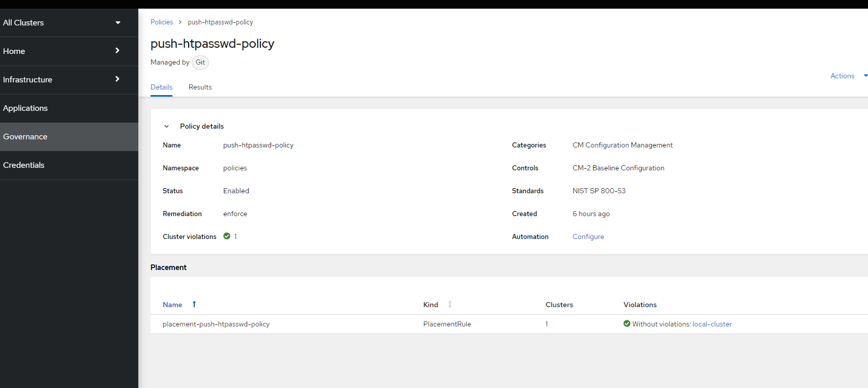Image resolution: width=868 pixels, height=388 pixels.
Task: Click the push-htpasswd-policy name value
Action: (x=258, y=145)
